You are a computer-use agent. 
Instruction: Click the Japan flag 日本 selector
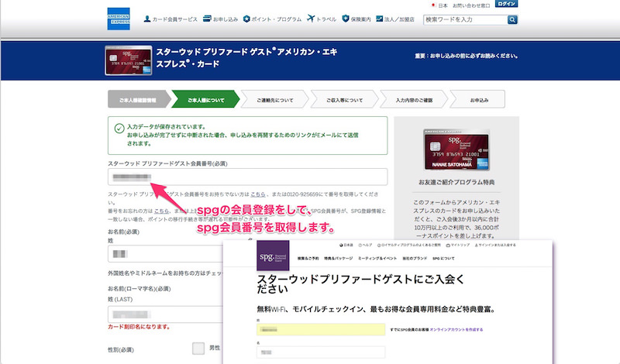pyautogui.click(x=439, y=5)
